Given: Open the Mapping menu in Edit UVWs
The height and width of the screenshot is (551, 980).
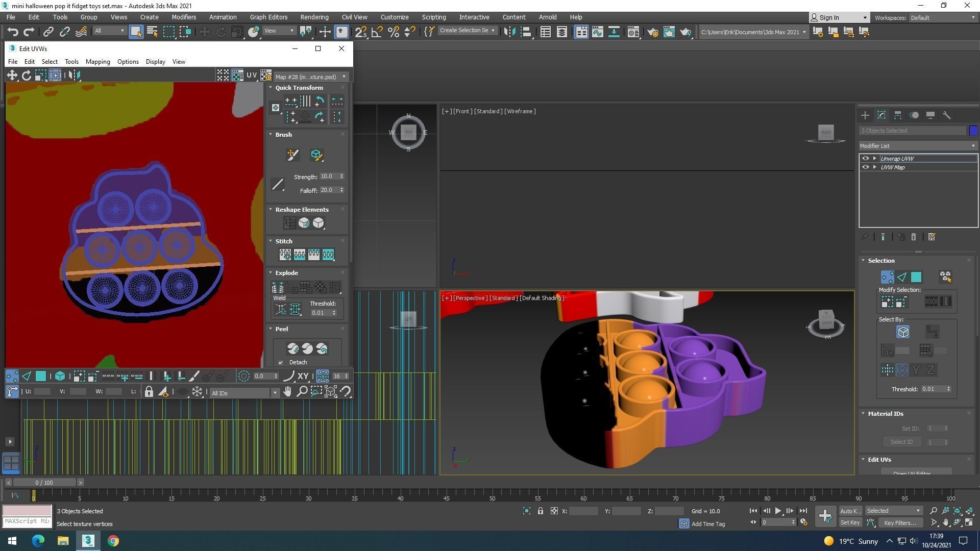Looking at the screenshot, I should click(x=97, y=62).
